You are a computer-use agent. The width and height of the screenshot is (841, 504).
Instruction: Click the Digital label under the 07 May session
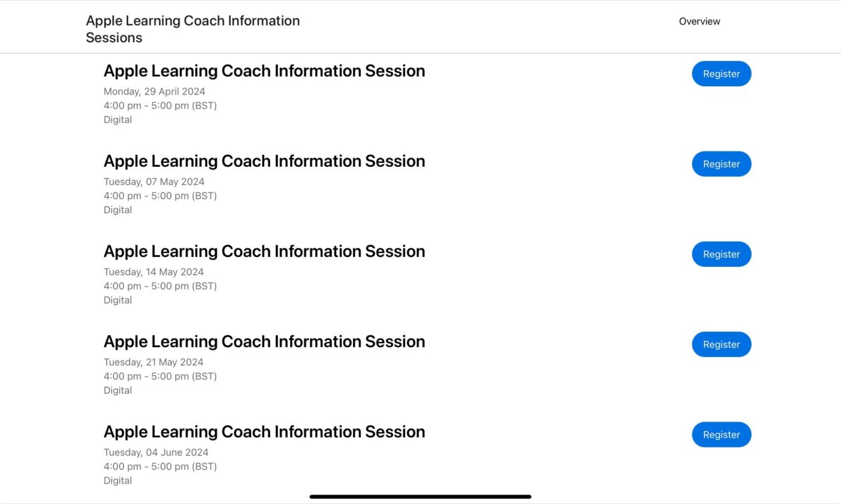tap(118, 209)
